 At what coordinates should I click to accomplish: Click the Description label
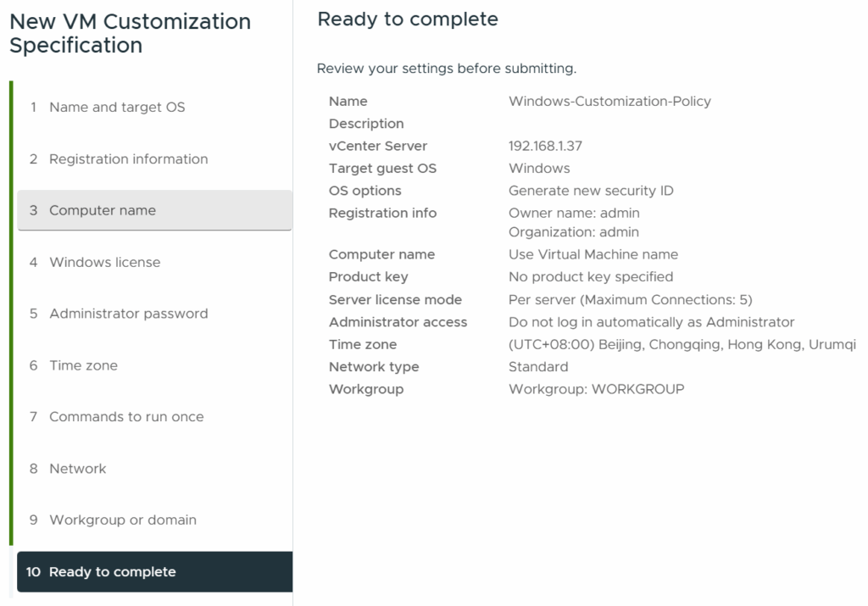(x=366, y=124)
